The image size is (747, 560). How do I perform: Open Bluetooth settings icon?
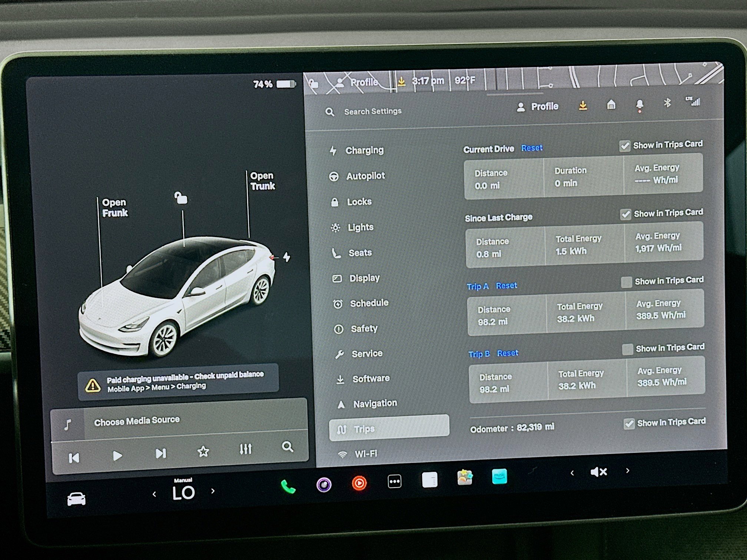[667, 103]
